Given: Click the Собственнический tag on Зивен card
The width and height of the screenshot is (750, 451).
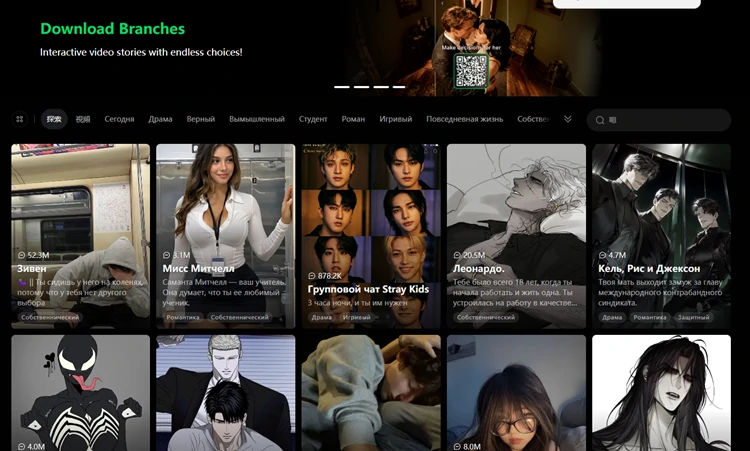Looking at the screenshot, I should click(50, 317).
